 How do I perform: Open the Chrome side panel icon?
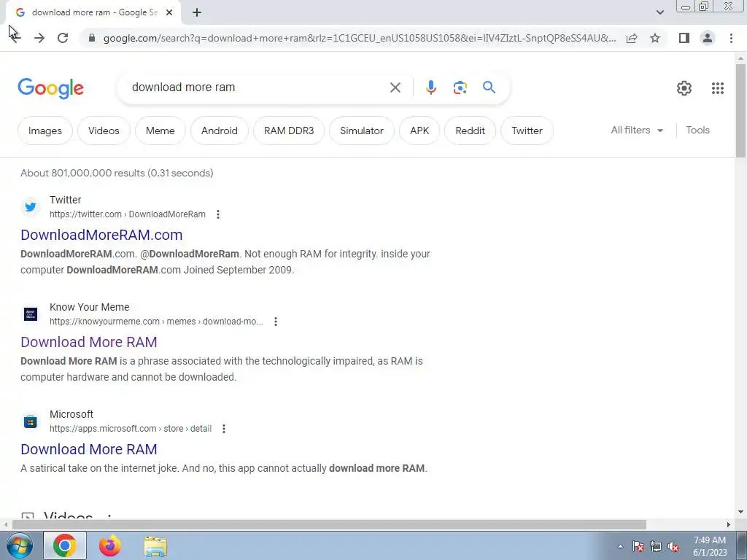684,38
